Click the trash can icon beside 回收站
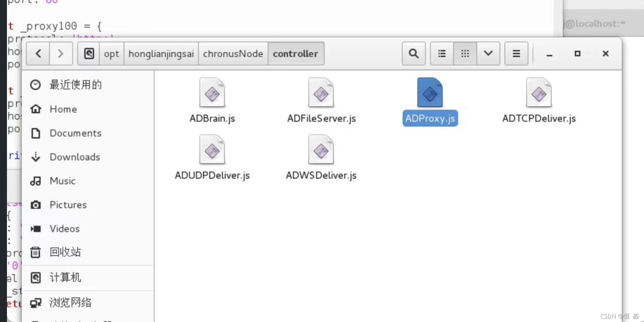 [x=35, y=252]
